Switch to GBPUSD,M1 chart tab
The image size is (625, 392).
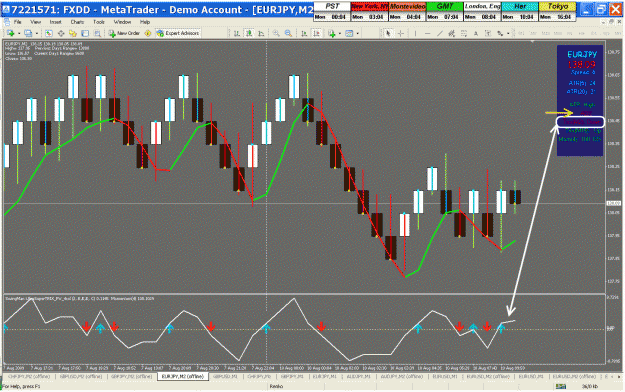click(225, 376)
